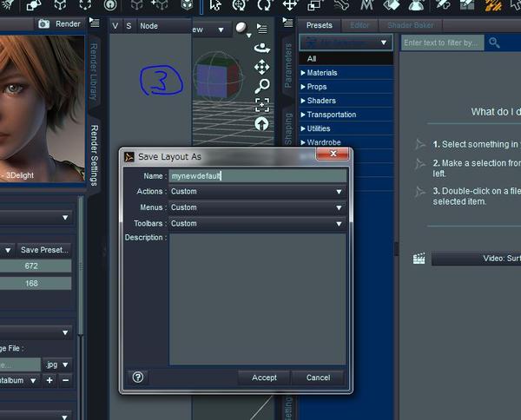Click the plus-cube create icon
521x420 pixels.
[160, 5]
